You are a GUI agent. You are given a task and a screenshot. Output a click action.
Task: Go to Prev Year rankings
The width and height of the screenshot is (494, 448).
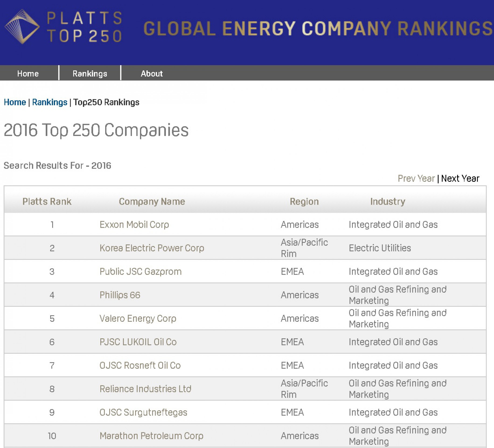pos(416,178)
